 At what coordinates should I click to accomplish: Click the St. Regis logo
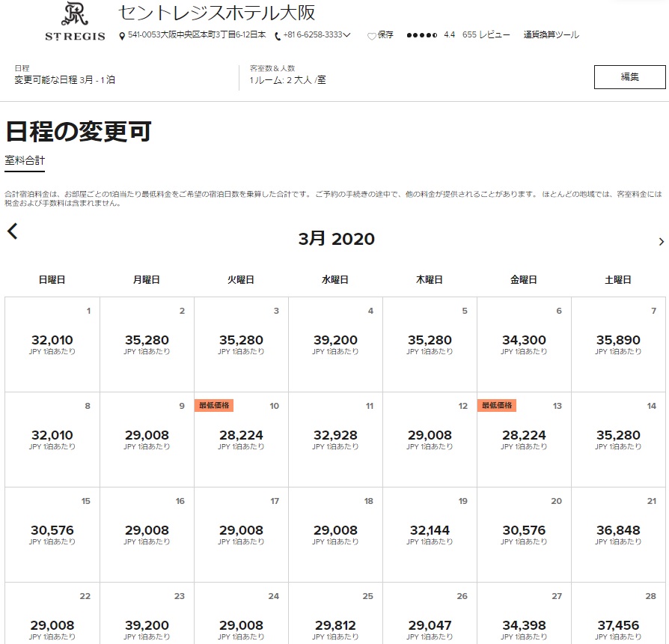(75, 22)
